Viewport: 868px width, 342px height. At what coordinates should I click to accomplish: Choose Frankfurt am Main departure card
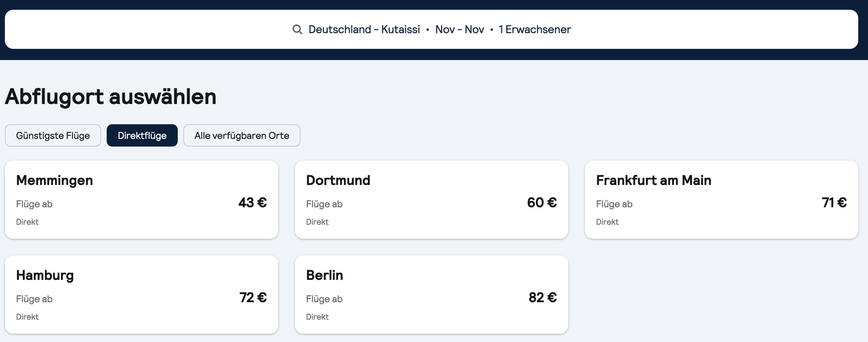click(x=722, y=200)
